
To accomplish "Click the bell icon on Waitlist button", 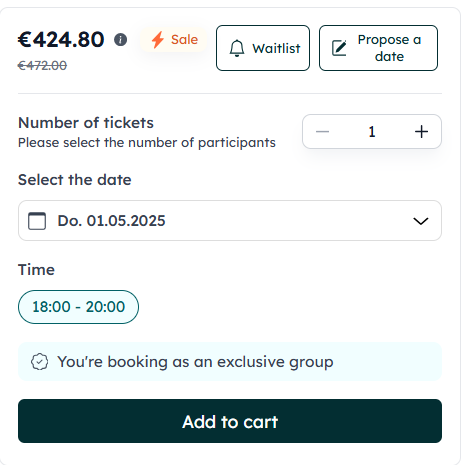I will [x=237, y=48].
